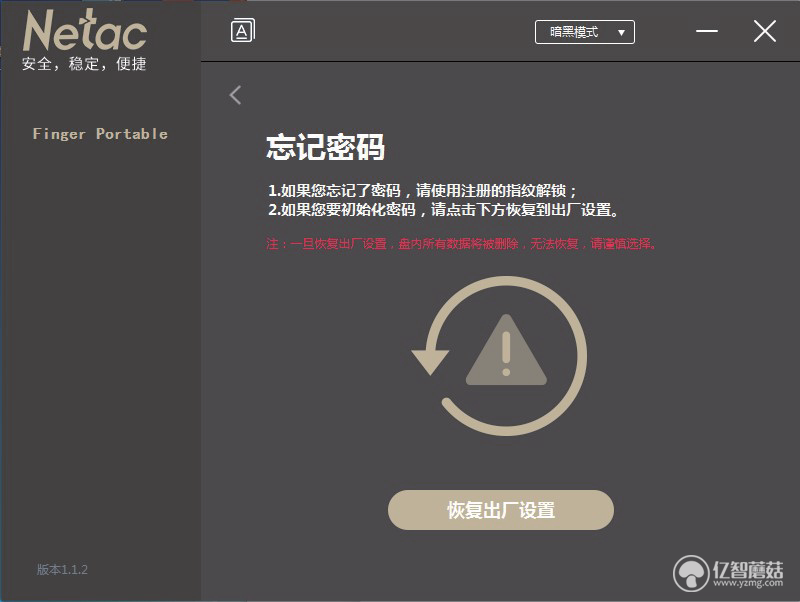Click the 亿智蘑菇 watermark text
The width and height of the screenshot is (800, 602).
(748, 568)
